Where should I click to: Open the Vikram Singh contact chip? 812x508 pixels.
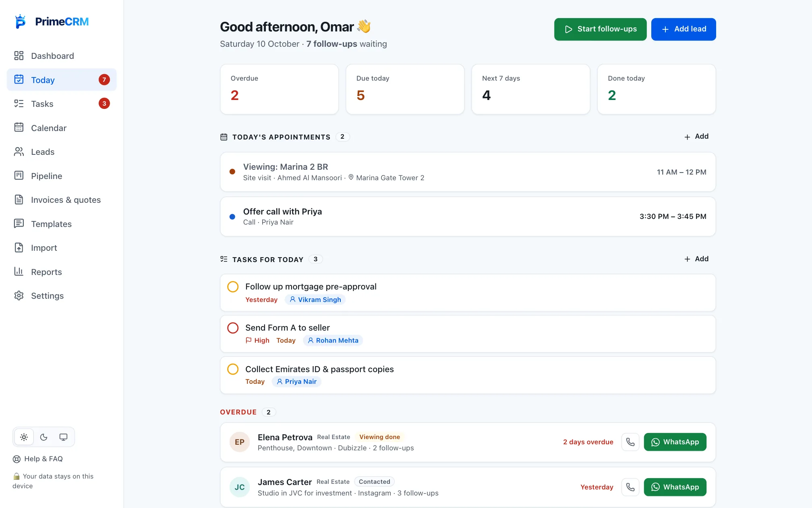(x=315, y=300)
